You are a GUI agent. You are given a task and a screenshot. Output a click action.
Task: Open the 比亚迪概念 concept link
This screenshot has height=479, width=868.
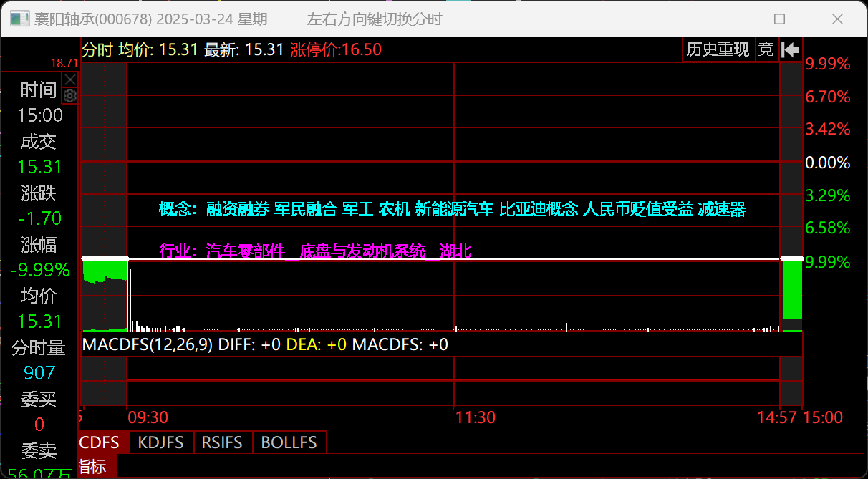click(x=538, y=209)
